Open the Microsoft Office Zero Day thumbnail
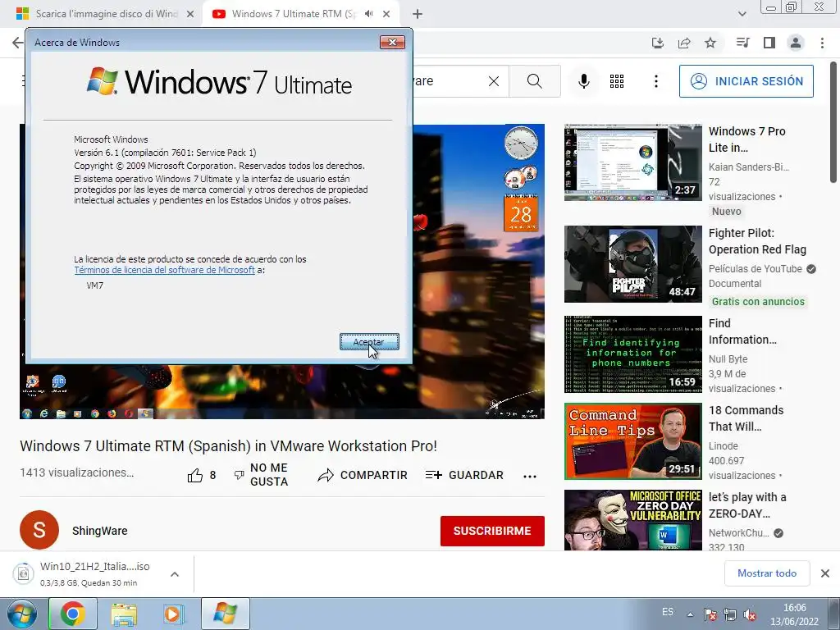This screenshot has height=630, width=840. pos(632,520)
